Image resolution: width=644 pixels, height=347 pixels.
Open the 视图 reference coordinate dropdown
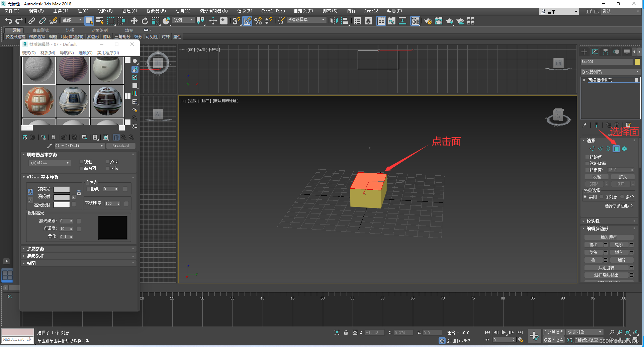coord(183,20)
